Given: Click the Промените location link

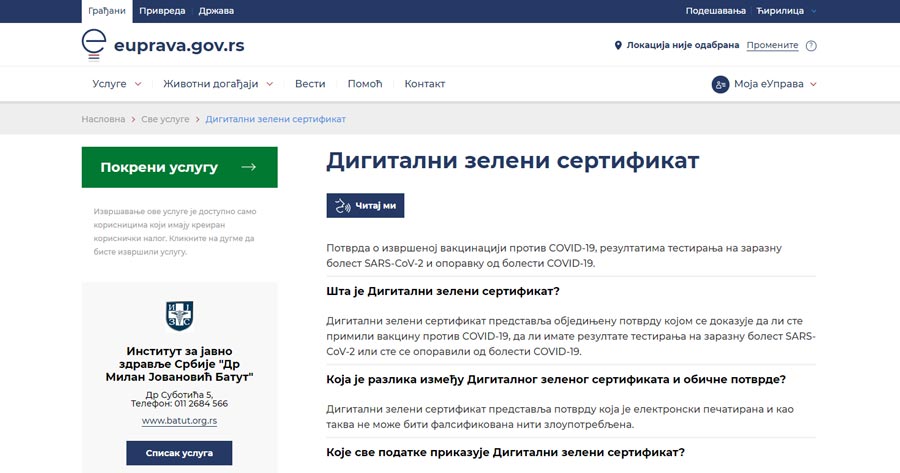Looking at the screenshot, I should click(772, 45).
